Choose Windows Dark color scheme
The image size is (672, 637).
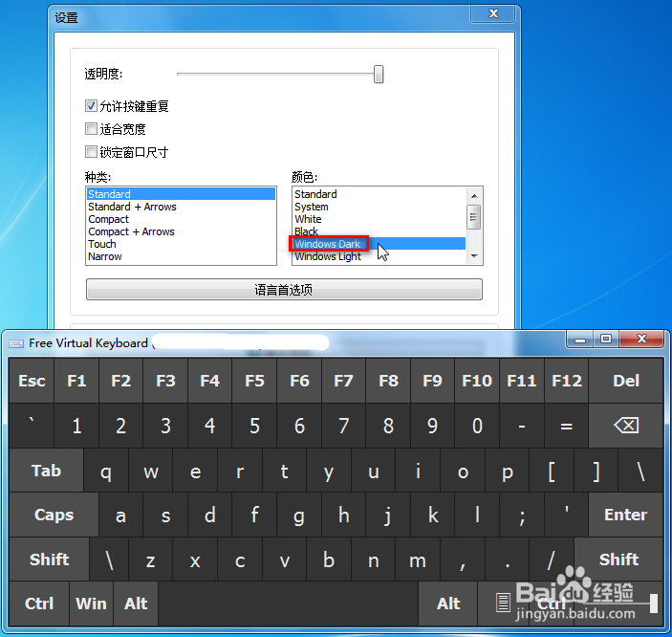pos(379,244)
